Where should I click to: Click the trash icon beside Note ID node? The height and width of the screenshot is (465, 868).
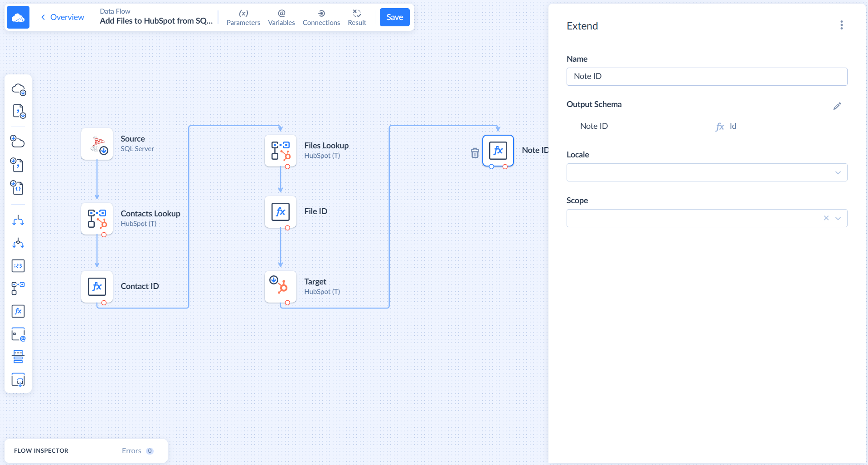click(475, 153)
